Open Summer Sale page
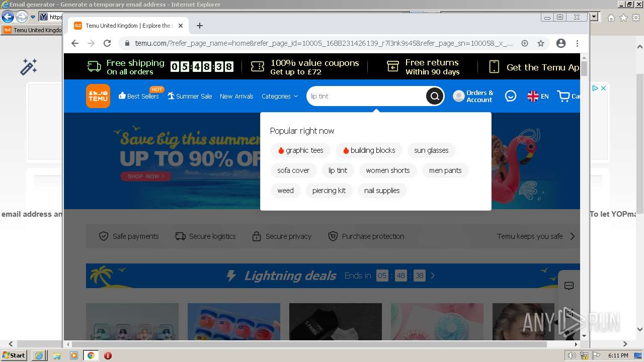Viewport: 644px width, 362px height. pyautogui.click(x=190, y=96)
